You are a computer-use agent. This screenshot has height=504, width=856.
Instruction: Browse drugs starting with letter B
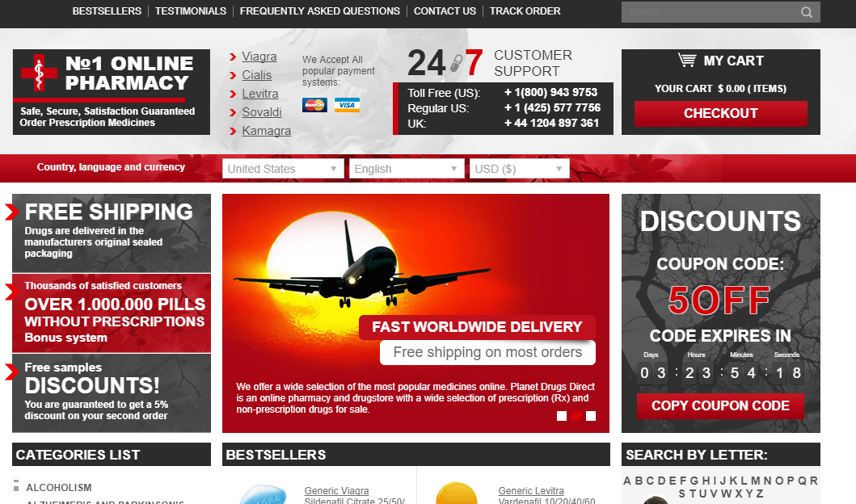(x=639, y=481)
